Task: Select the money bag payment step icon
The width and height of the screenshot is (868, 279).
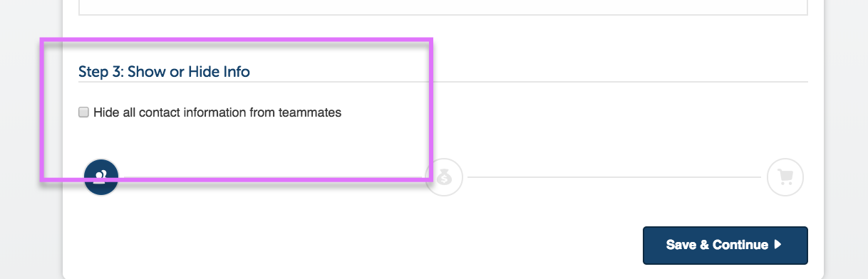Action: click(444, 177)
